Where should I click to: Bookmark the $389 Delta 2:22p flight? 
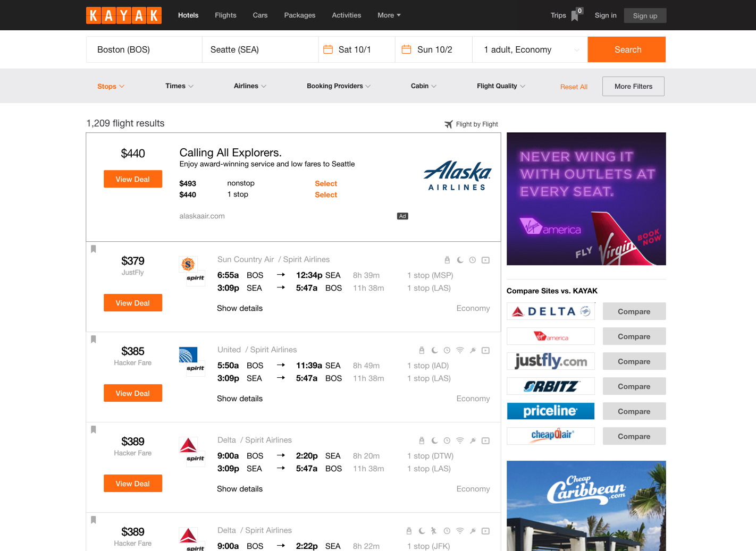pyautogui.click(x=94, y=520)
